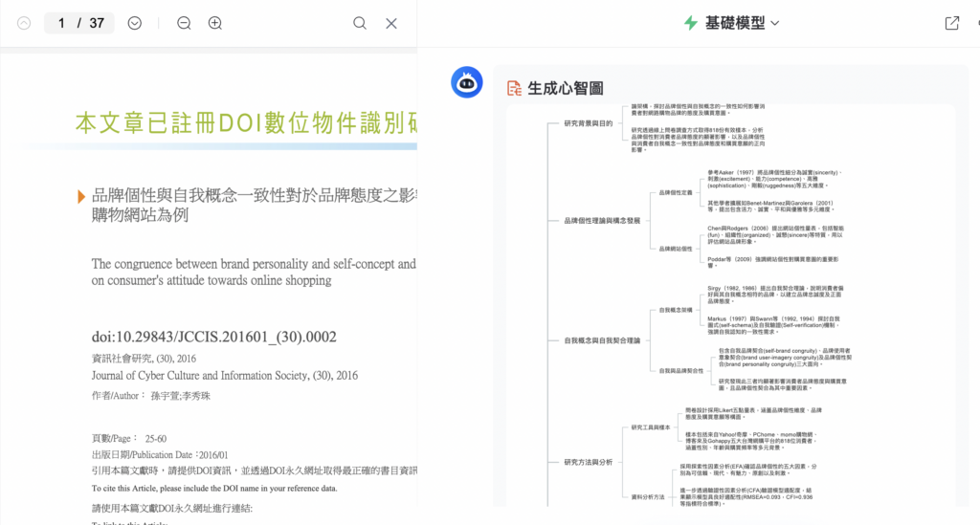
Task: Click the mind map file icon
Action: [x=515, y=89]
